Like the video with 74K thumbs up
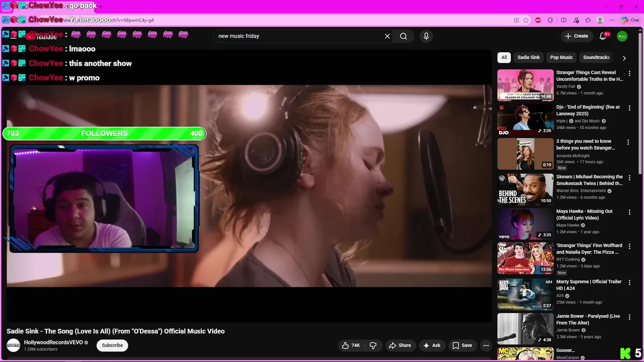Viewport: 644px width, 362px height. pos(351,345)
